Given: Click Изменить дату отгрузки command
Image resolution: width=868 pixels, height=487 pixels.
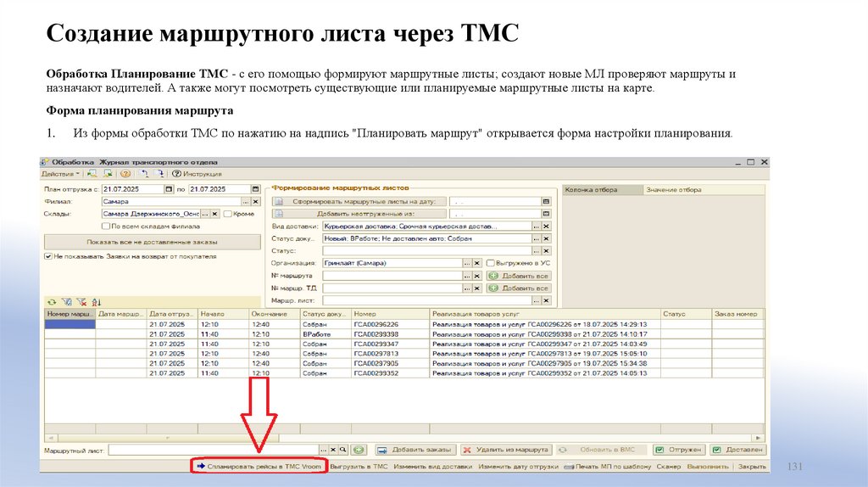Looking at the screenshot, I should click(518, 467).
